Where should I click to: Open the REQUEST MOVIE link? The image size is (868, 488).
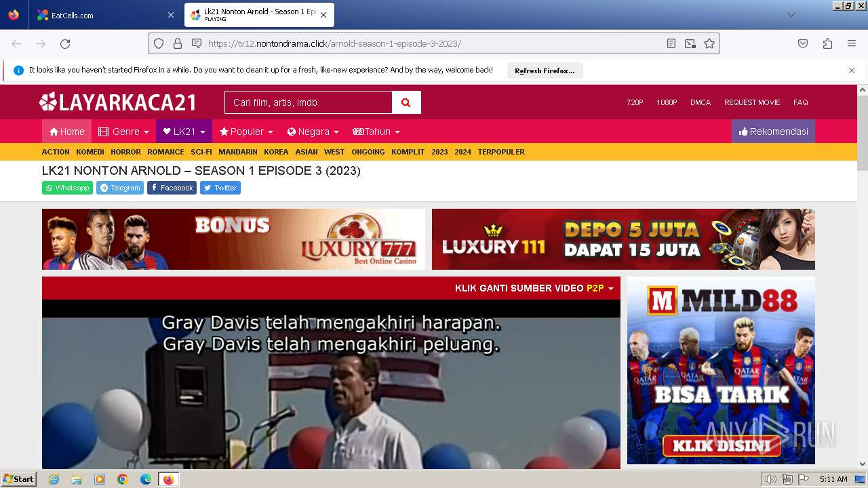pyautogui.click(x=752, y=102)
